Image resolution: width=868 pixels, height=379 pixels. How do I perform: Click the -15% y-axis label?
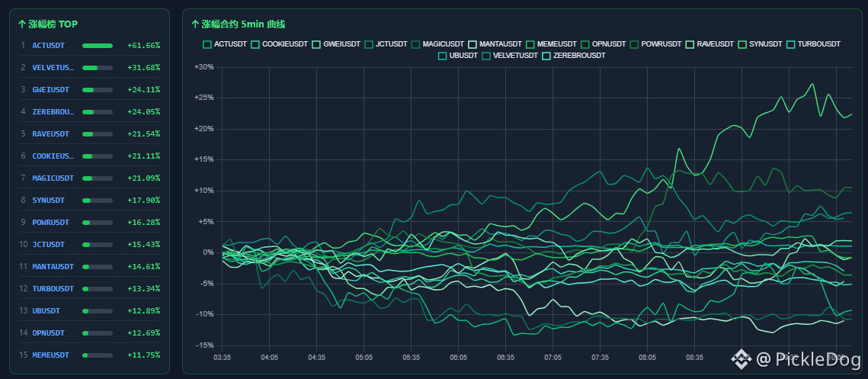[x=204, y=345]
